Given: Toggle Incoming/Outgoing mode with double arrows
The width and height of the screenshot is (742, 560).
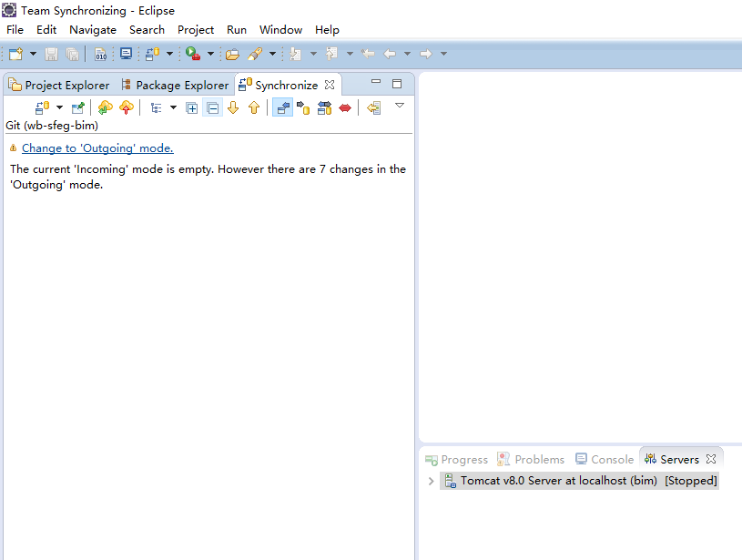Looking at the screenshot, I should pyautogui.click(x=325, y=108).
